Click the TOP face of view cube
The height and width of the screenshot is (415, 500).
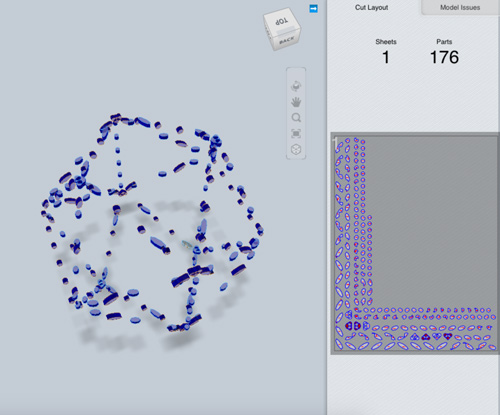point(282,22)
